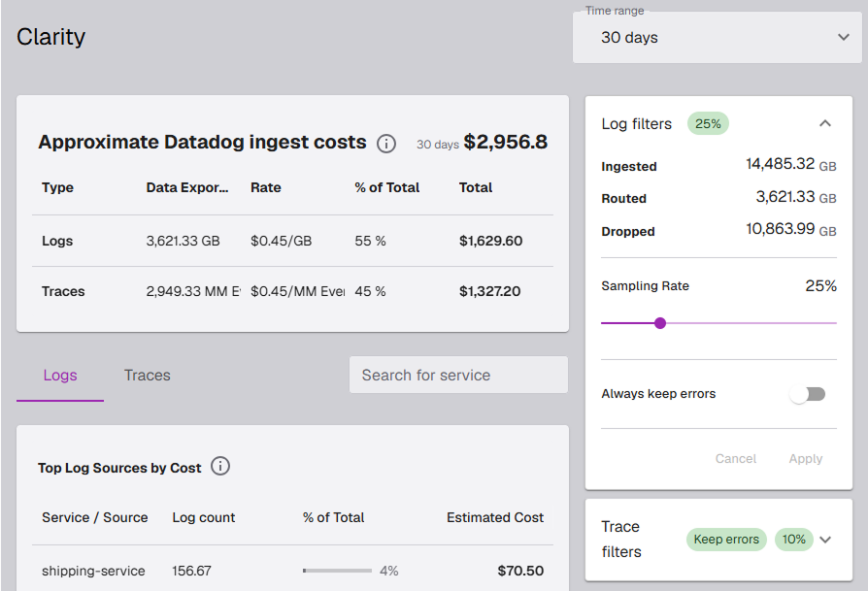Click the 55 % cell

coord(370,242)
